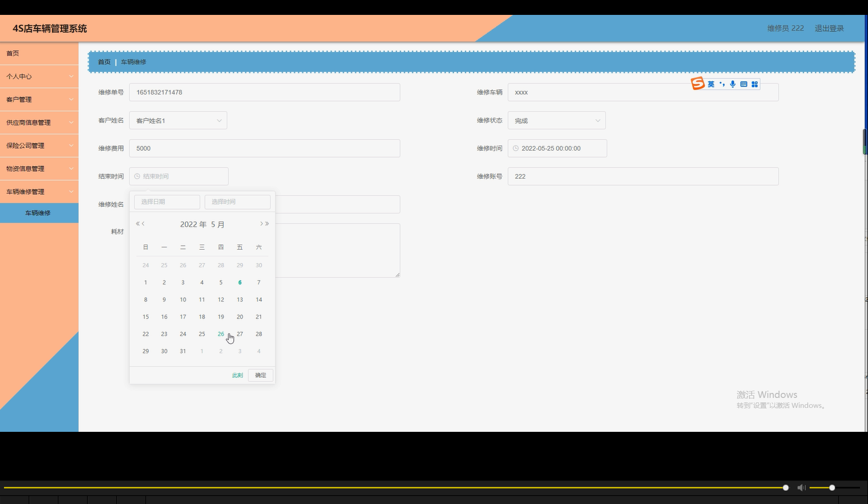Click the 选择时间 field in the picker
Viewport: 868px width, 504px height.
238,202
